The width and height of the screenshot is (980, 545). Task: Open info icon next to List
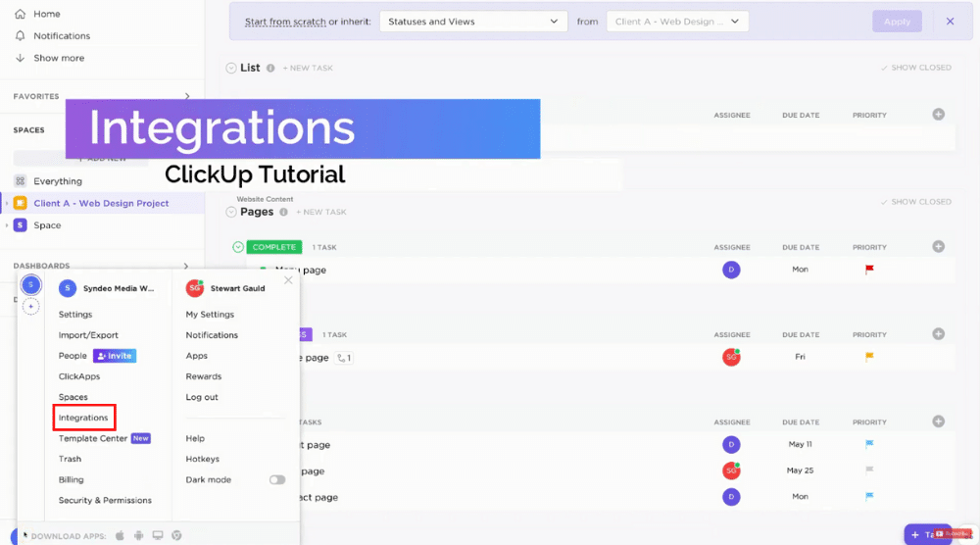coord(270,68)
